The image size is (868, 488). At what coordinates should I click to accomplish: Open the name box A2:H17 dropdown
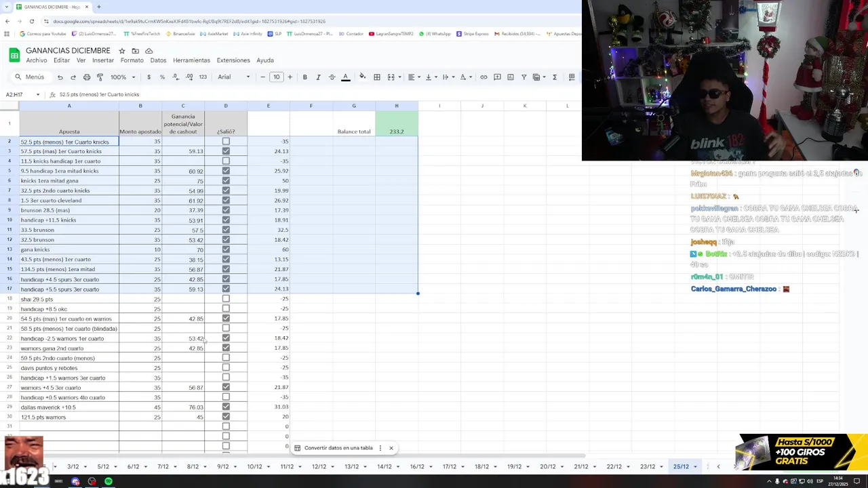(38, 95)
